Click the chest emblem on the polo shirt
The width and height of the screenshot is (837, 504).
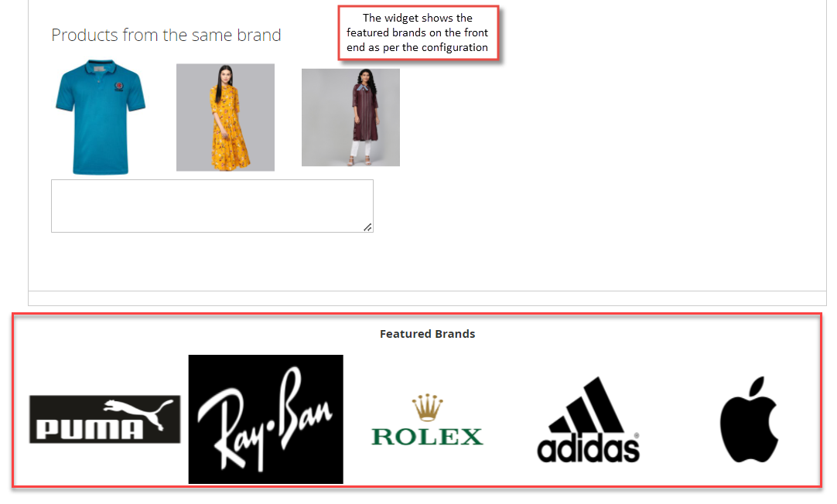pos(119,87)
